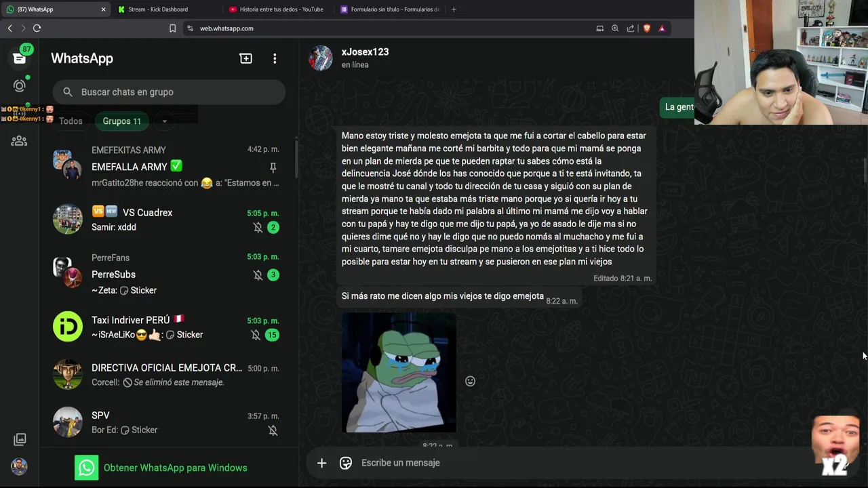Screen dimensions: 868x488
Task: Click the attach plus icon
Action: click(x=321, y=462)
